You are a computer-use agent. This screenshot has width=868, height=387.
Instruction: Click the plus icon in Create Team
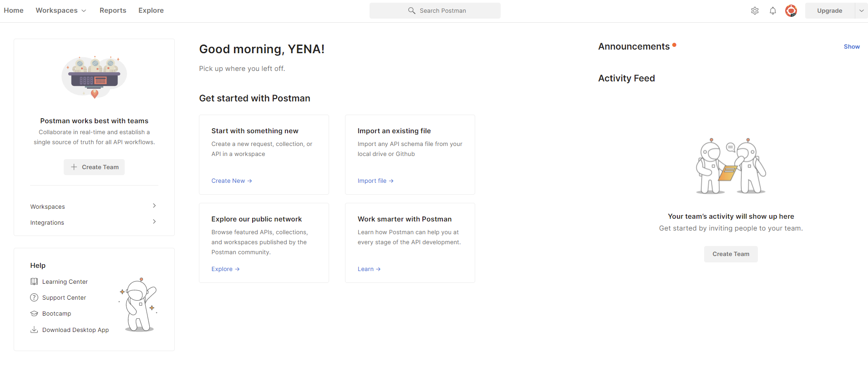pyautogui.click(x=74, y=167)
